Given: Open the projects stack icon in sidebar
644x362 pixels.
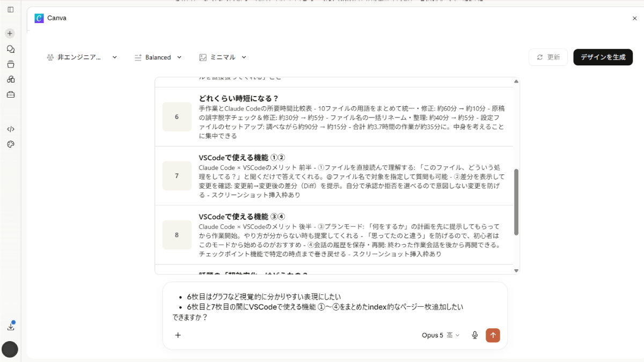Looking at the screenshot, I should [x=10, y=64].
